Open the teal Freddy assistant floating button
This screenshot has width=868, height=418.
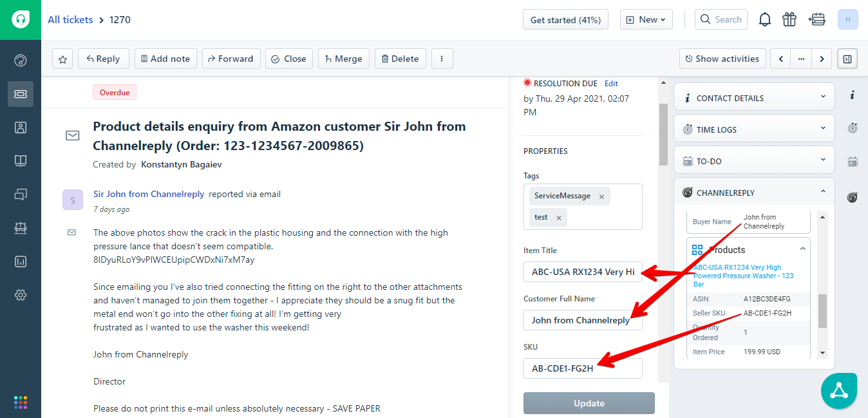(839, 390)
